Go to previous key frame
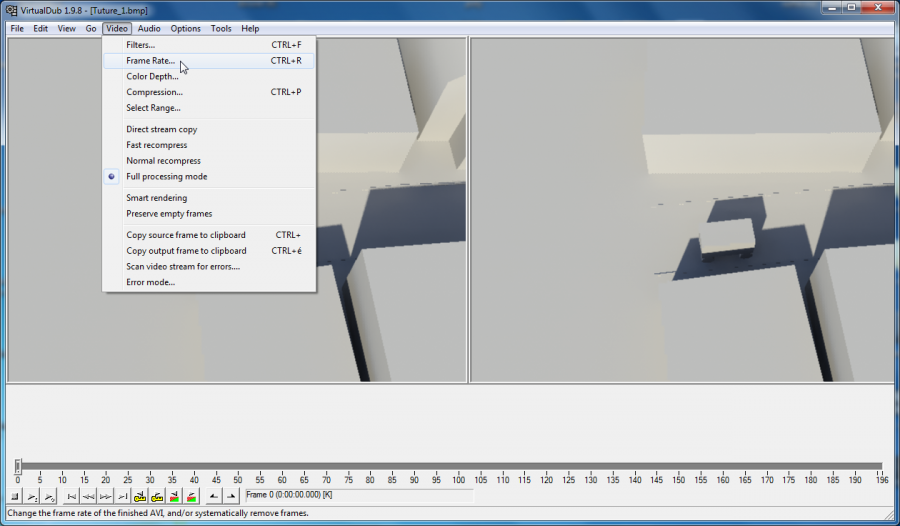 (140, 496)
